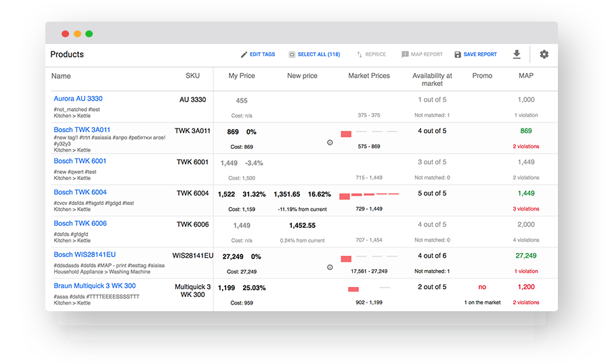The width and height of the screenshot is (606, 364).
Task: Sort by Promo column header
Action: 482,76
